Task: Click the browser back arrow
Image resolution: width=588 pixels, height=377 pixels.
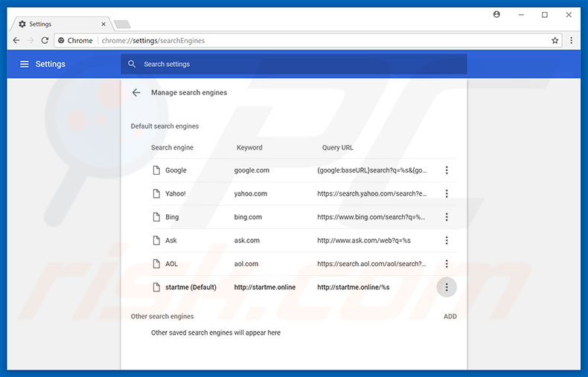Action: pyautogui.click(x=16, y=40)
